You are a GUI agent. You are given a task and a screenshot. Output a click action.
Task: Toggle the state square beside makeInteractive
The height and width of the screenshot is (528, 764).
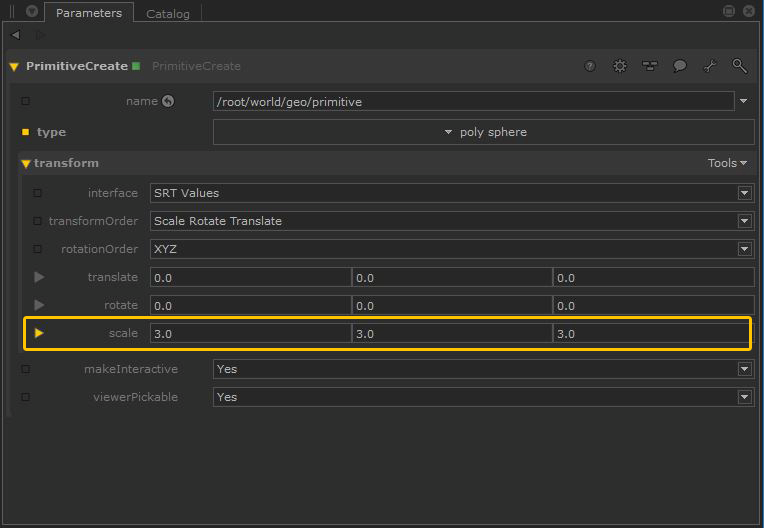pos(25,369)
